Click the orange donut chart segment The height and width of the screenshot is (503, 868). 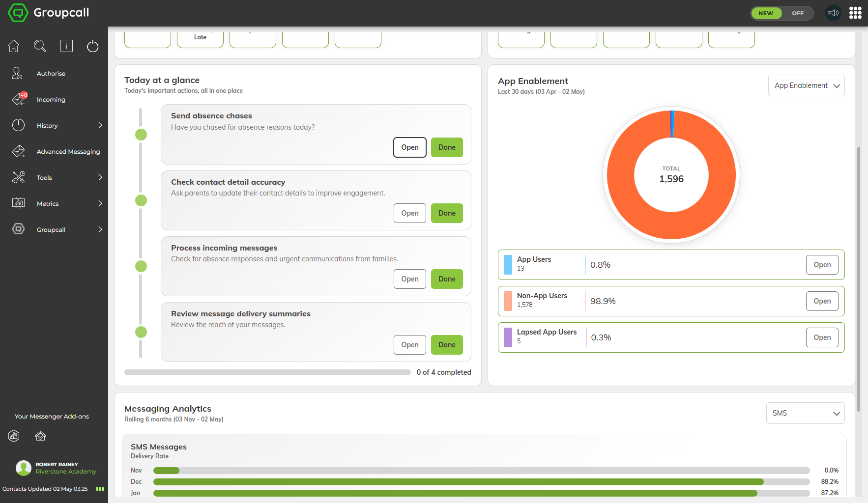[x=671, y=226]
